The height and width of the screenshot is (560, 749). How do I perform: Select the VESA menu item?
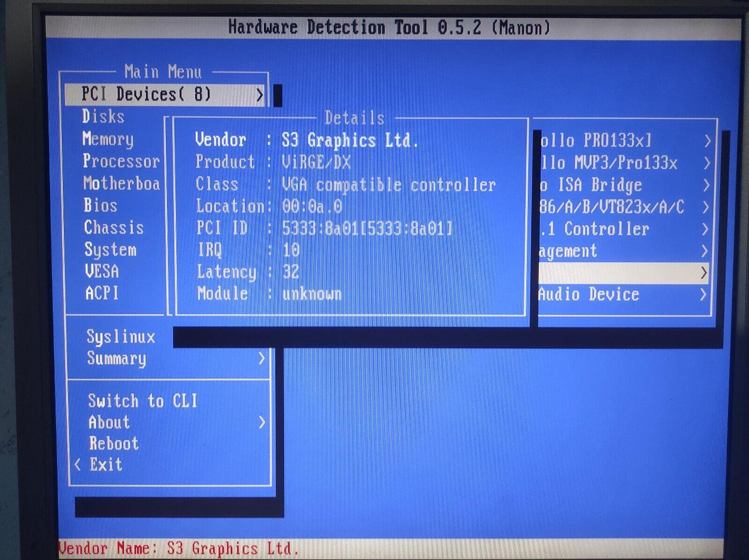(102, 271)
